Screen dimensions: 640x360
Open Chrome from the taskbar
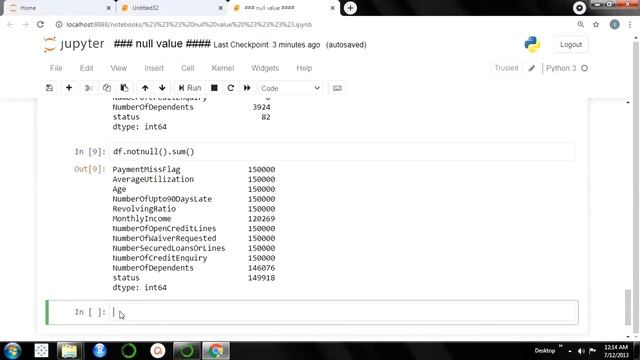tap(216, 351)
